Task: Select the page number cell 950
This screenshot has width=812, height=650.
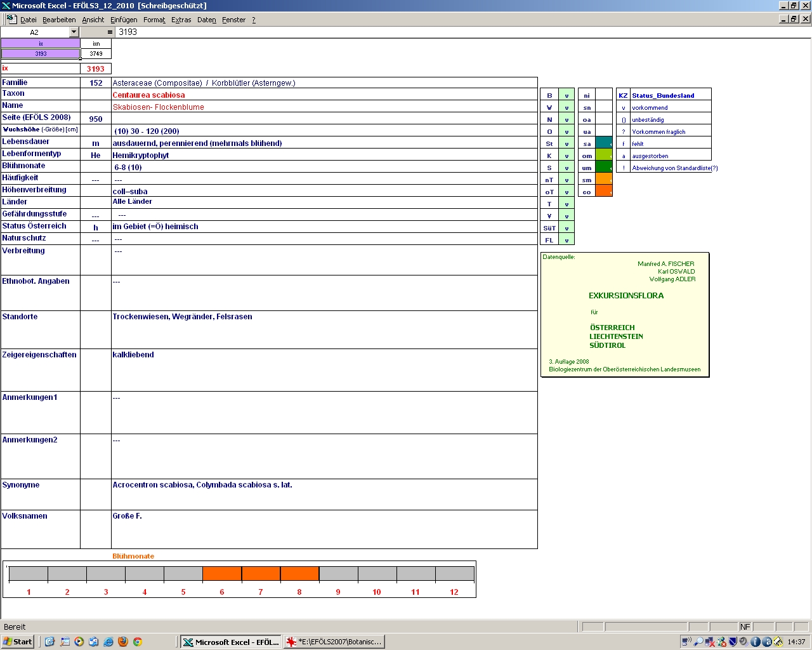Action: (x=96, y=119)
